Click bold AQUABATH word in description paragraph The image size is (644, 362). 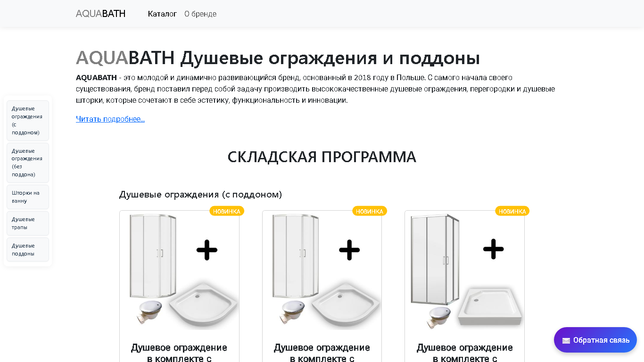pos(96,77)
